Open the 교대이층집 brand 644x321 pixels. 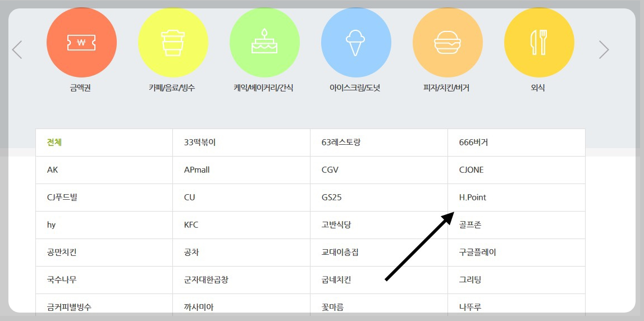378,253
